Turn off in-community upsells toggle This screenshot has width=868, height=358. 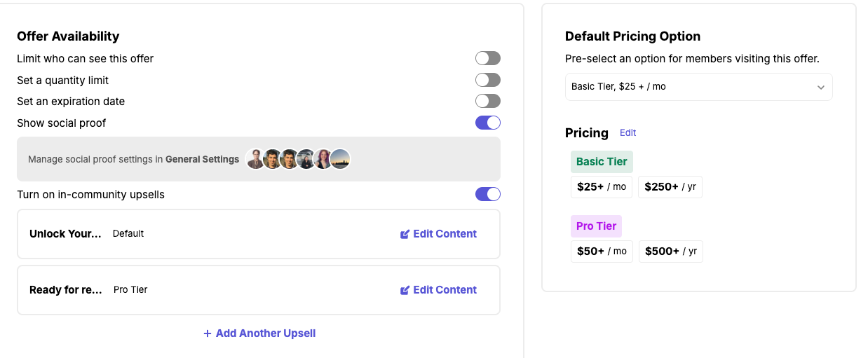[x=488, y=194]
